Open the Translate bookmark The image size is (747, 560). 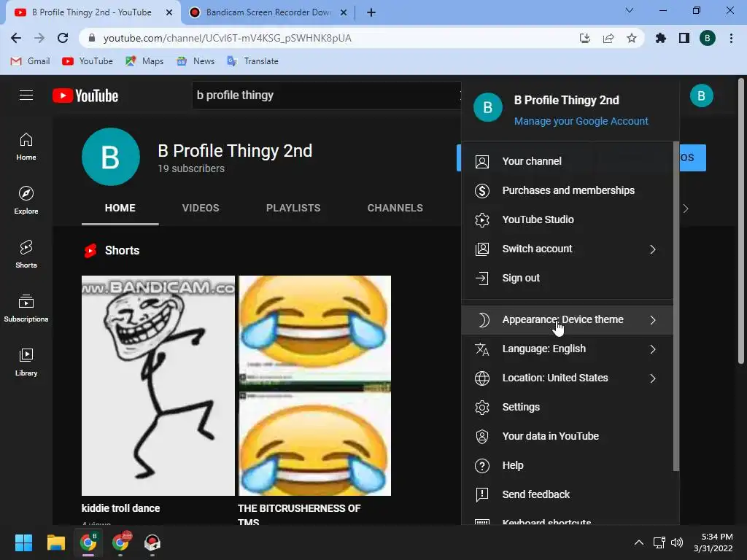253,61
